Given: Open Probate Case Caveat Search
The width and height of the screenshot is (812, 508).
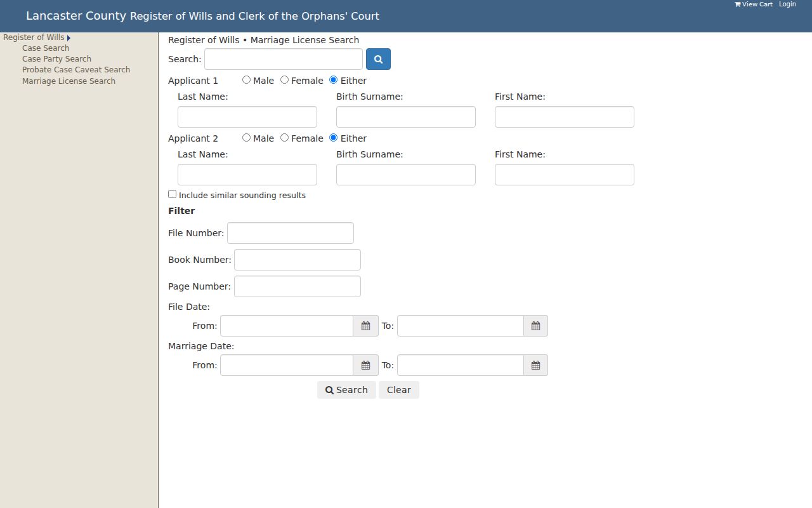Looking at the screenshot, I should point(76,70).
